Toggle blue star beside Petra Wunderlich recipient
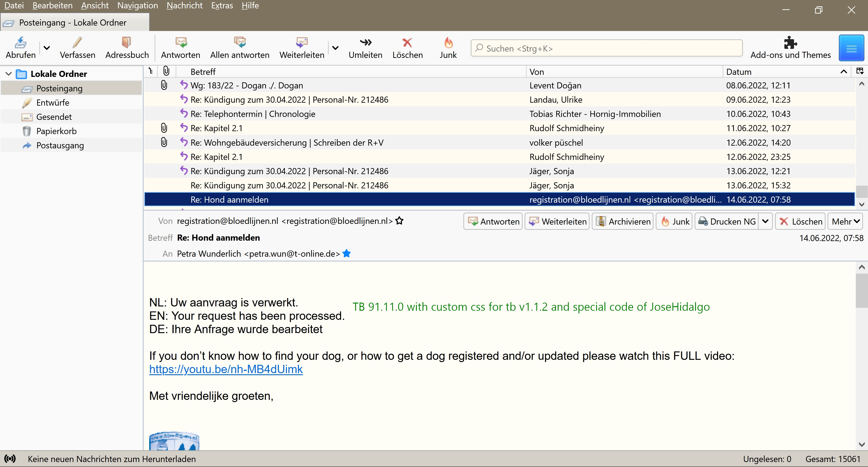This screenshot has height=467, width=868. point(346,254)
